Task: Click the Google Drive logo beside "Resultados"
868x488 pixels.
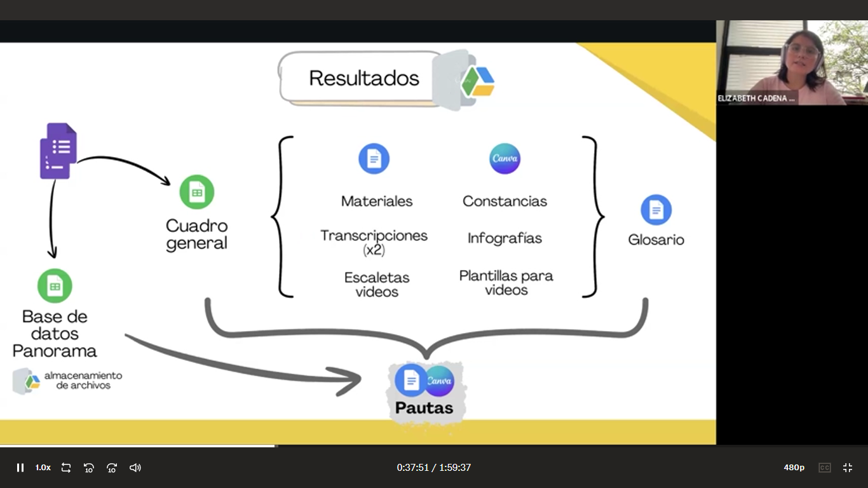Action: tap(477, 81)
